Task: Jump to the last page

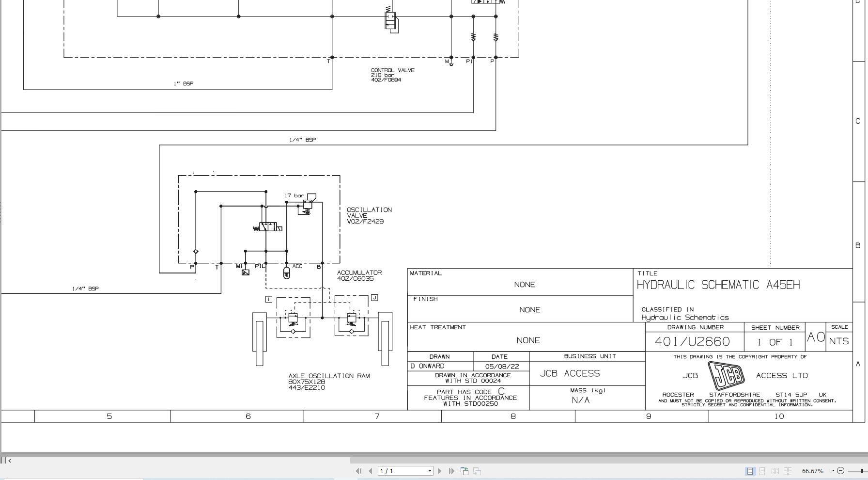Action: click(x=451, y=471)
